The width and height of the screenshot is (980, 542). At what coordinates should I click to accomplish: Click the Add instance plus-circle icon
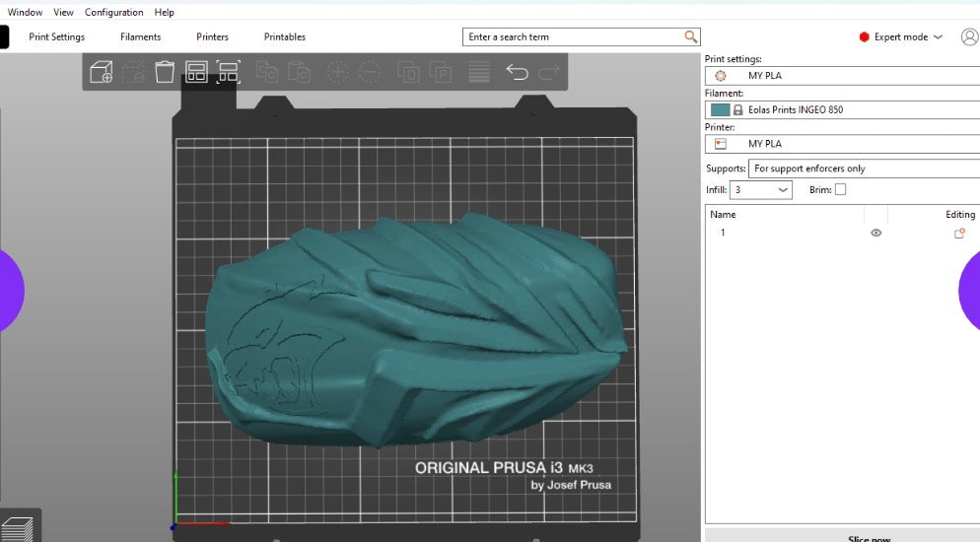pyautogui.click(x=338, y=72)
